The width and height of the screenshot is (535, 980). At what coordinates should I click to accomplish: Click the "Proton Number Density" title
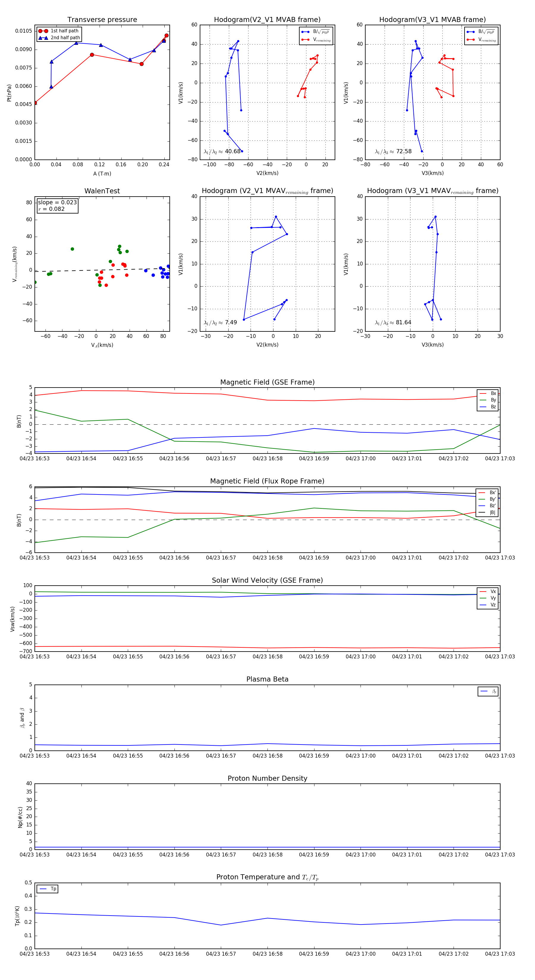pos(267,778)
